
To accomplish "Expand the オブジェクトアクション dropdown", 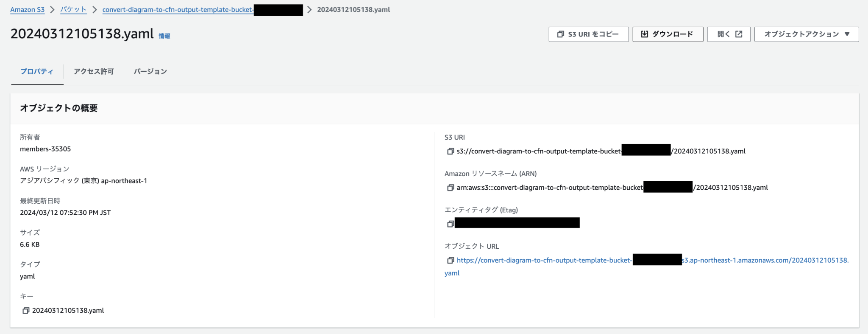I will pos(806,34).
